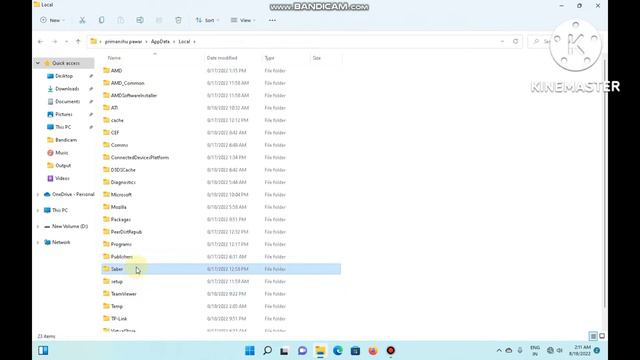The image size is (640, 360).
Task: Show hidden system tray icons
Action: (499, 350)
